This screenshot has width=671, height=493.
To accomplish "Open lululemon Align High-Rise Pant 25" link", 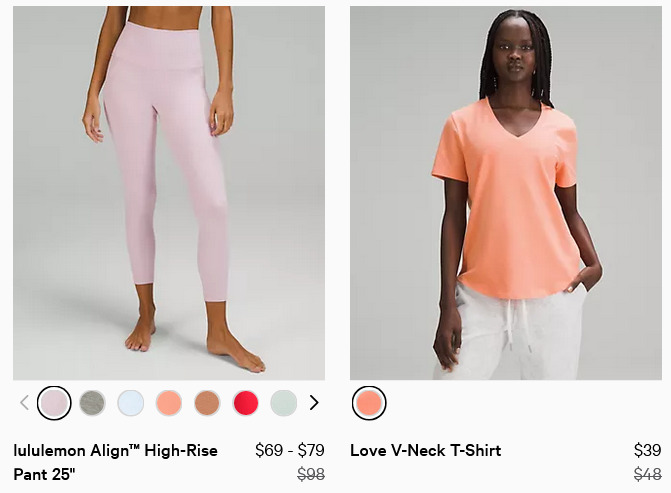I will tap(116, 462).
